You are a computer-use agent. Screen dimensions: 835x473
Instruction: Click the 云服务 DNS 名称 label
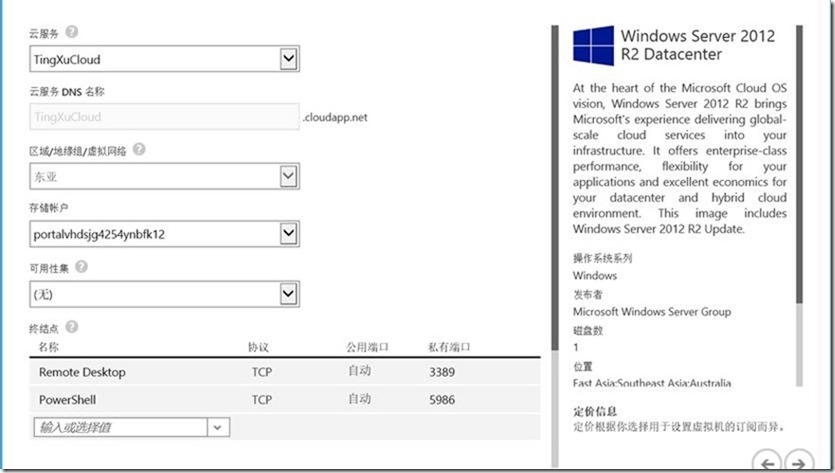(67, 92)
